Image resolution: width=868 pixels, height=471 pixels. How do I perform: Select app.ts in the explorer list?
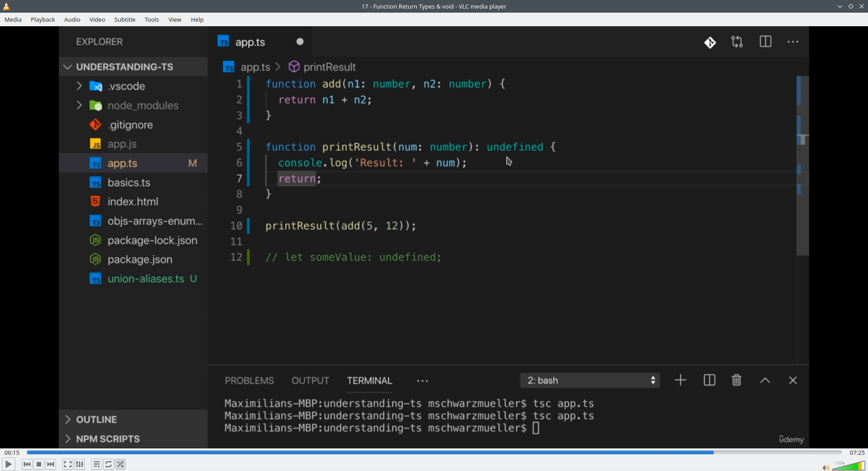(133, 163)
